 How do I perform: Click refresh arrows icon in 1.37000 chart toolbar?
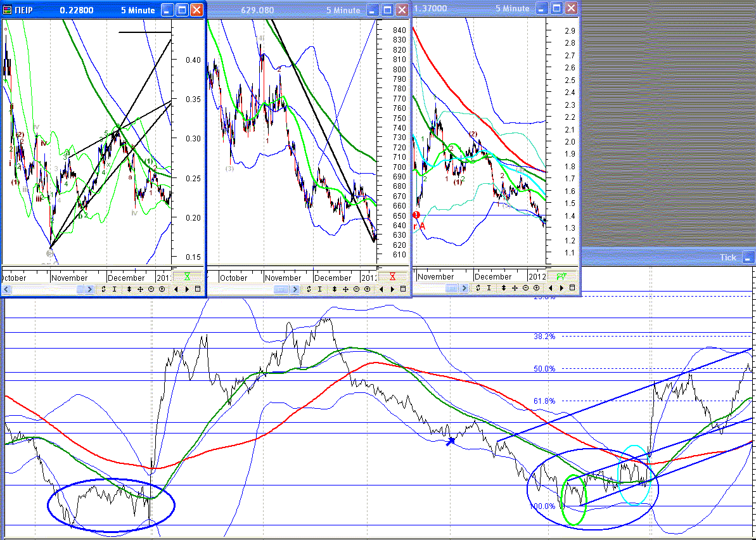pos(478,288)
